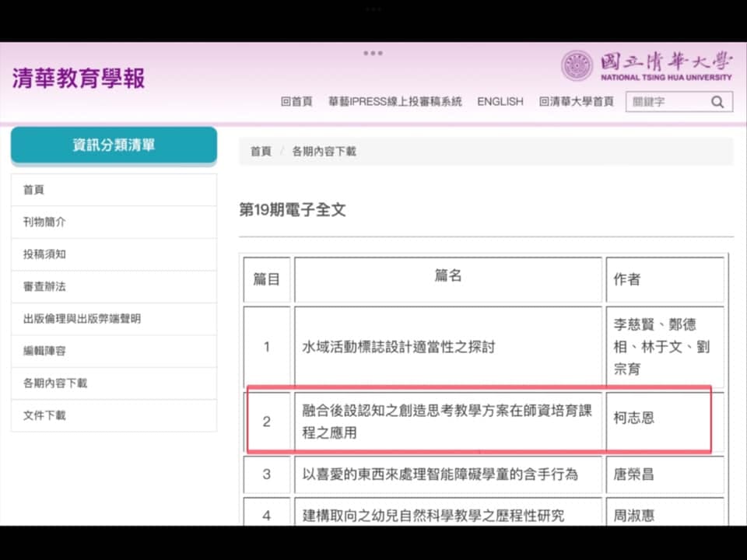This screenshot has height=560, width=747.
Task: Click the 清華教育學報 site title
Action: (79, 78)
